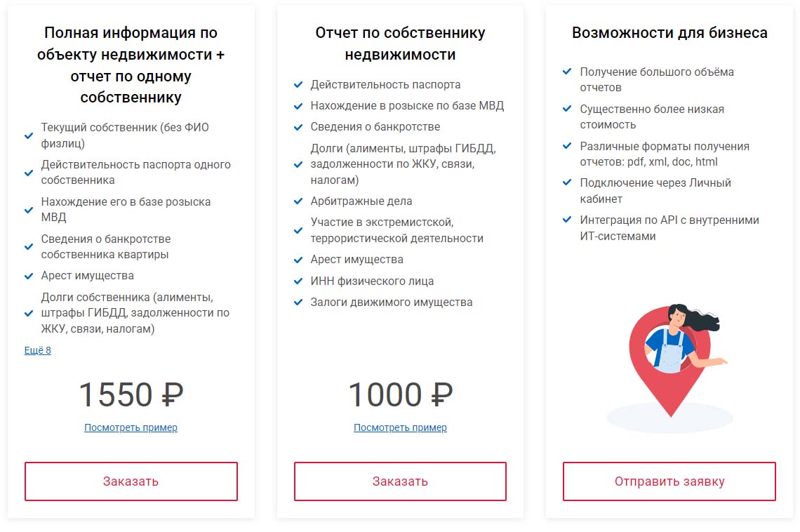800x532 pixels.
Task: Click checkmark beside "Существенно более низкая стоимость"
Action: [x=567, y=109]
